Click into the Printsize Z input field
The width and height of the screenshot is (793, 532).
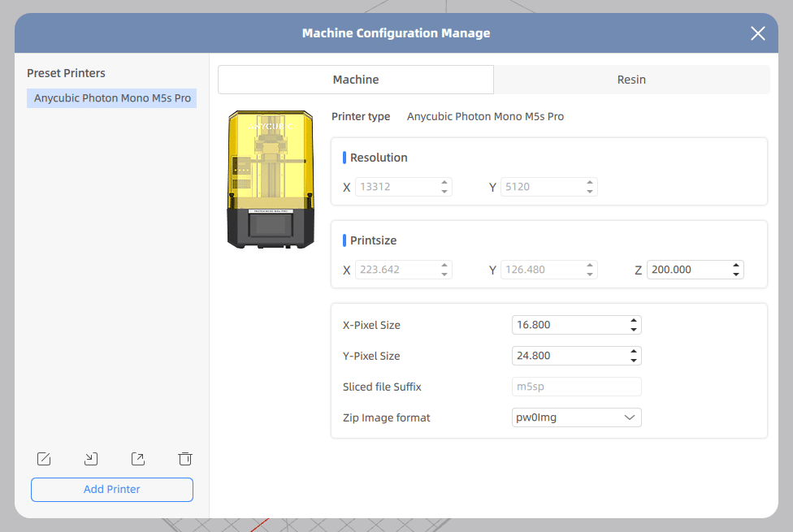tap(687, 270)
